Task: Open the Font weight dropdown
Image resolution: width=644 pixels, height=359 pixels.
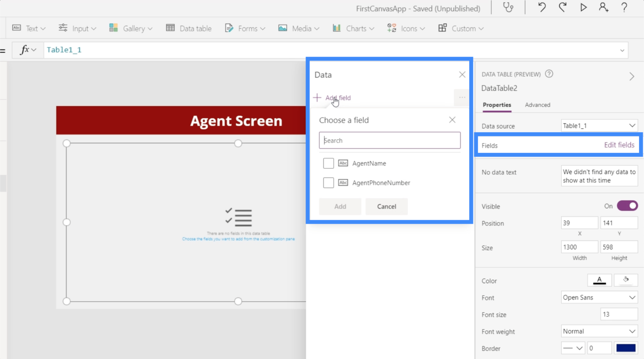Action: click(x=599, y=331)
